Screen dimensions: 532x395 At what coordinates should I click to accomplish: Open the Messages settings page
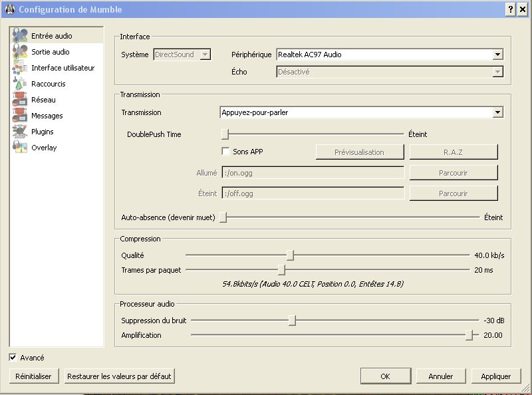click(x=57, y=116)
